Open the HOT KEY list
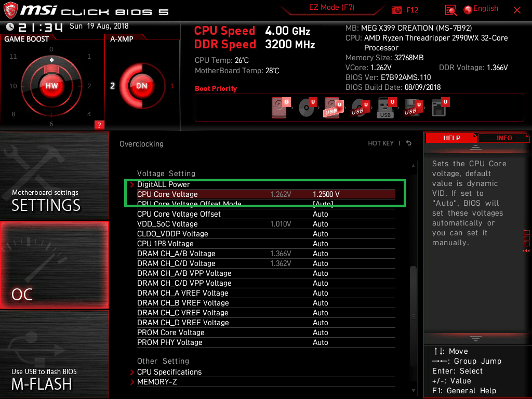Viewport: 532px width, 399px height. [x=381, y=143]
